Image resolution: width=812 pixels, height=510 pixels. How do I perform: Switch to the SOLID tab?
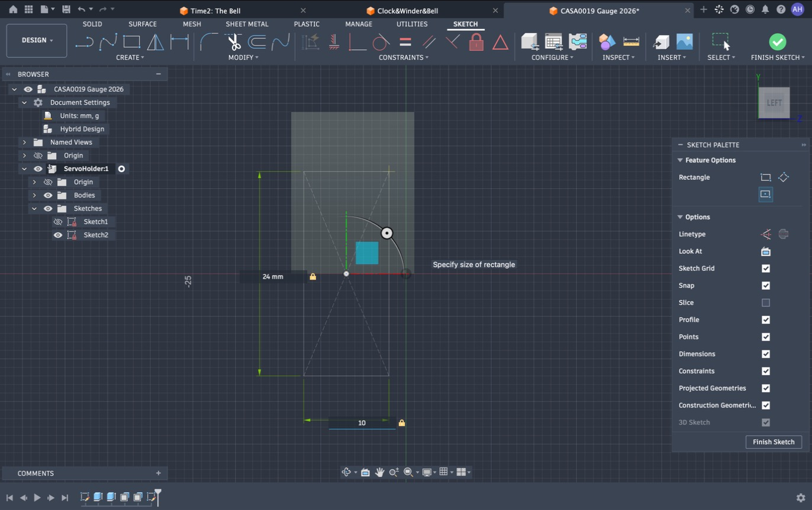(92, 24)
